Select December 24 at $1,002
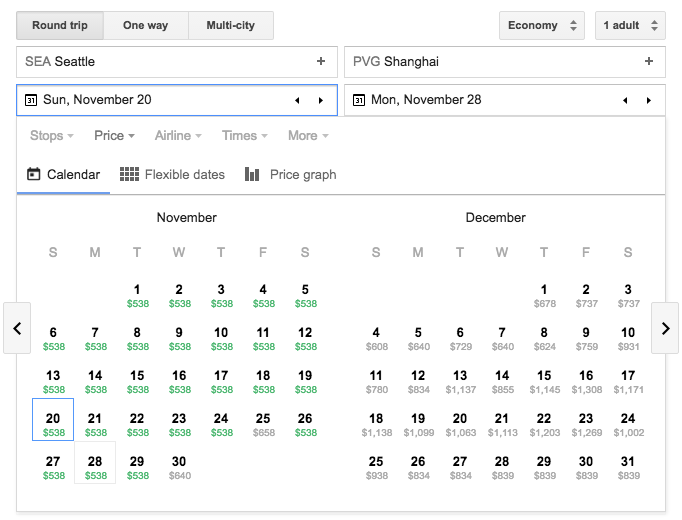This screenshot has height=520, width=682. point(628,425)
